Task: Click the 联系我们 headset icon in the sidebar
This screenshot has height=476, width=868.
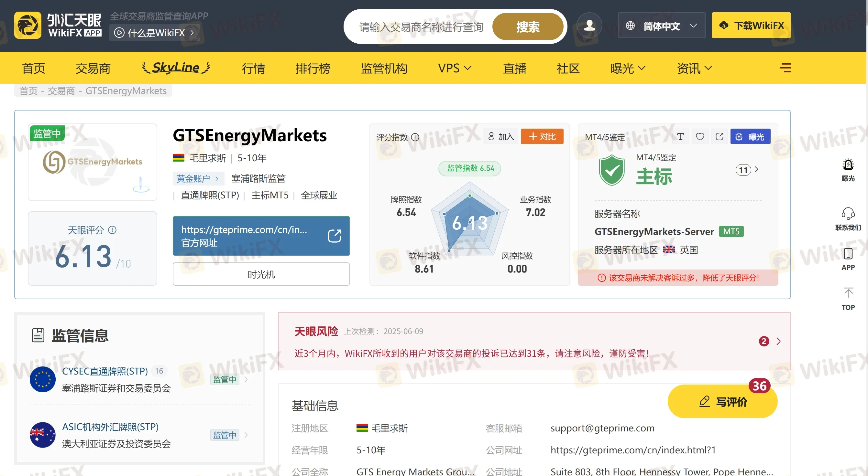Action: click(848, 213)
